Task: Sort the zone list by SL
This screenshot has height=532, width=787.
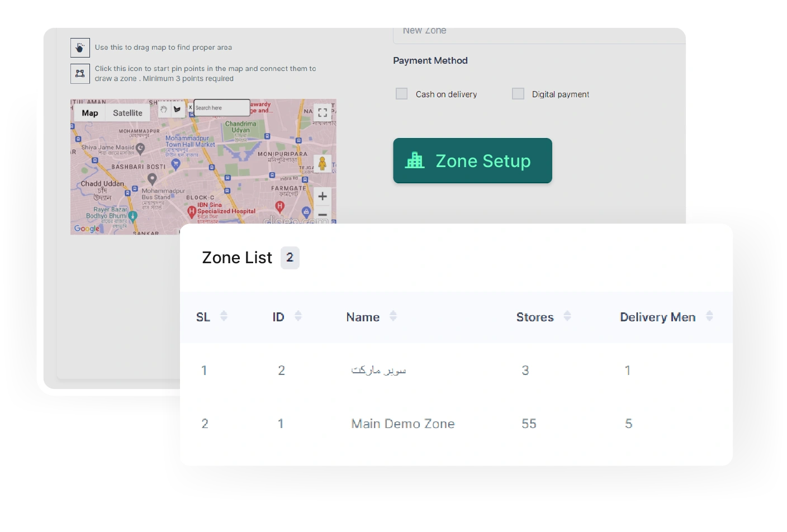Action: click(x=224, y=316)
